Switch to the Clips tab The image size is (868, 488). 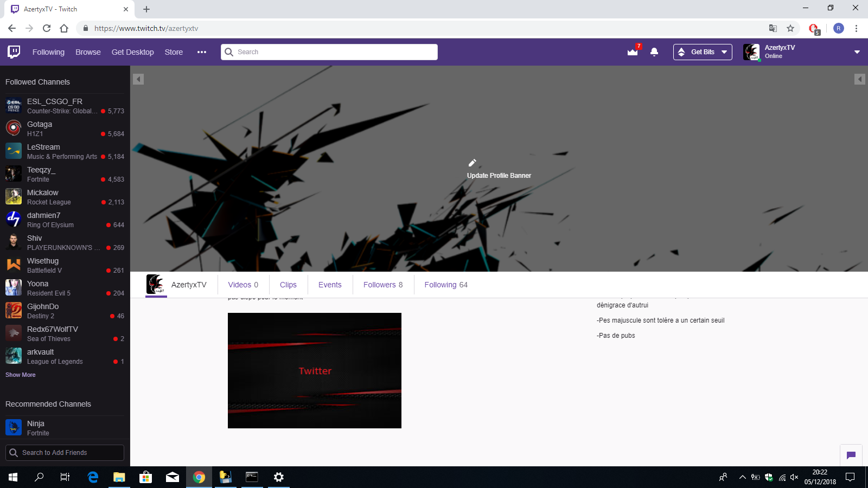tap(288, 285)
